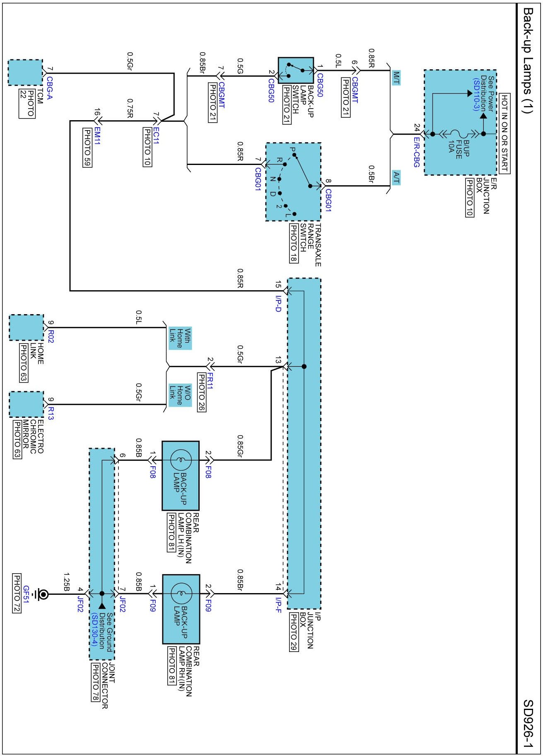Open PHOTO 29 for I/P junction box

pyautogui.click(x=293, y=632)
